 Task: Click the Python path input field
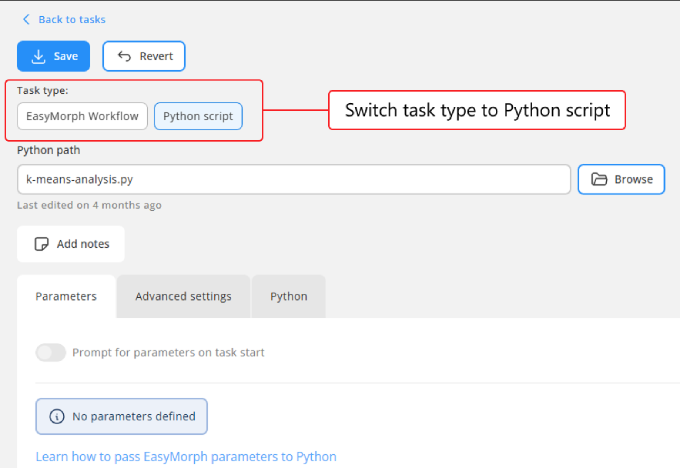(294, 179)
